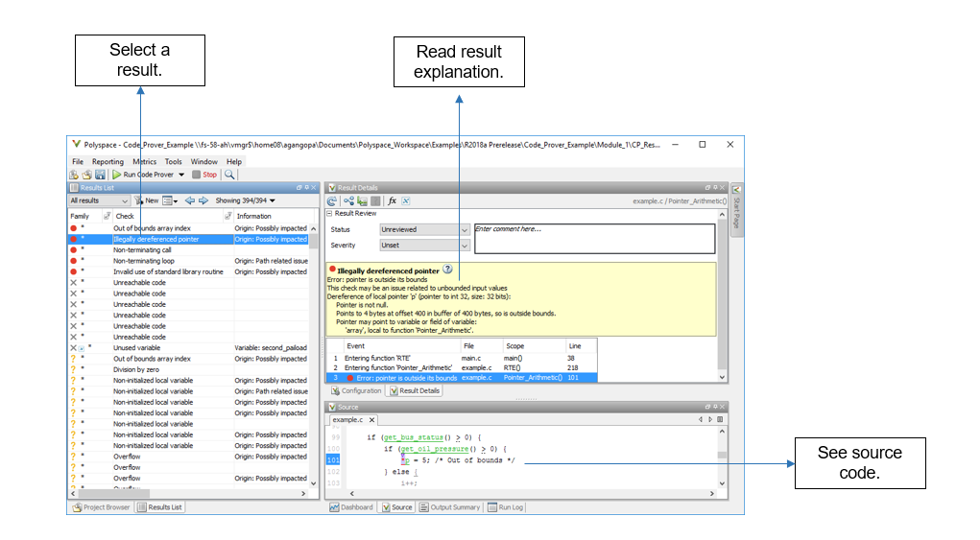Click the fx icon in Result Details
The height and width of the screenshot is (540, 980).
pyautogui.click(x=392, y=201)
